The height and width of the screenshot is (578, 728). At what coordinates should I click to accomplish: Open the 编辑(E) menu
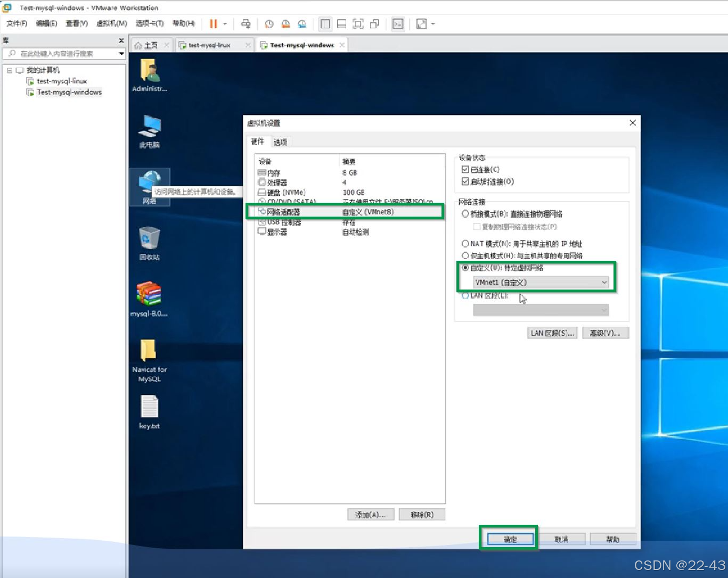[x=47, y=23]
